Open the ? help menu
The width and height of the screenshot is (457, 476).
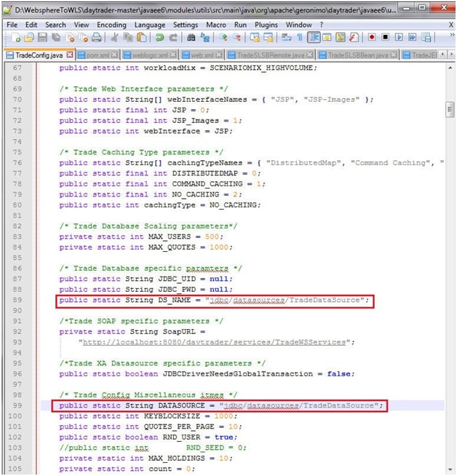(x=322, y=25)
